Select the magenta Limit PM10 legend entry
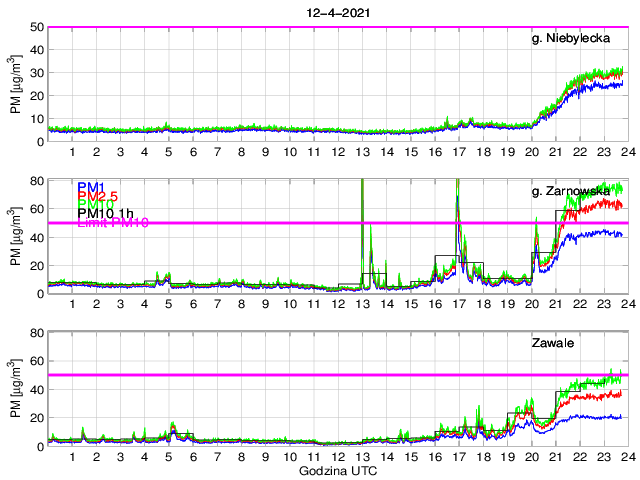This screenshot has width=640, height=480. point(113,225)
